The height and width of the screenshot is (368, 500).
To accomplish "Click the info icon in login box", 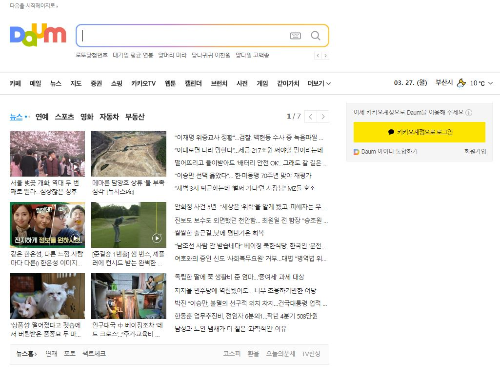I will pyautogui.click(x=469, y=113).
